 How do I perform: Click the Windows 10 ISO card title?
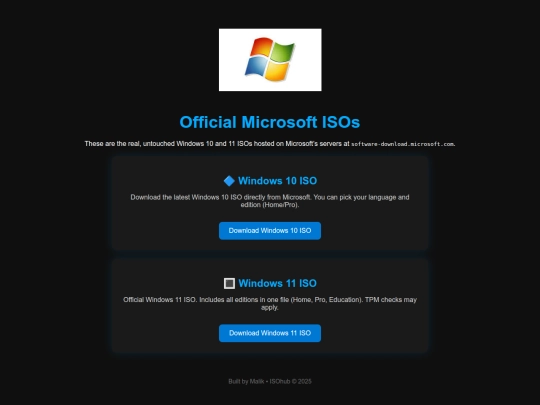278,181
